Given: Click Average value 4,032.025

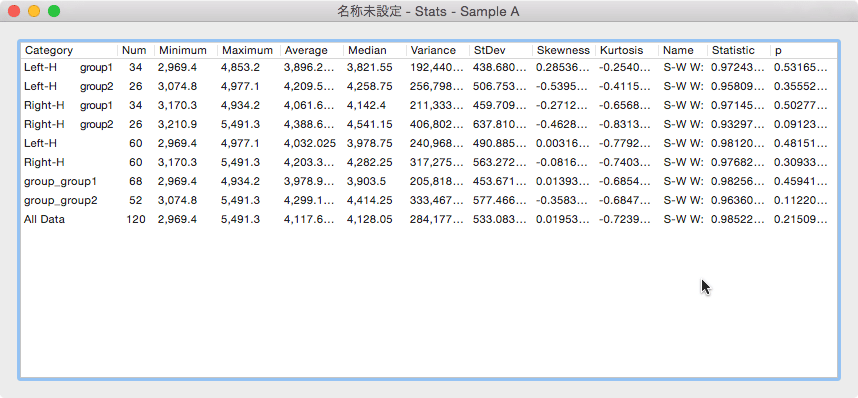Looking at the screenshot, I should [x=311, y=143].
